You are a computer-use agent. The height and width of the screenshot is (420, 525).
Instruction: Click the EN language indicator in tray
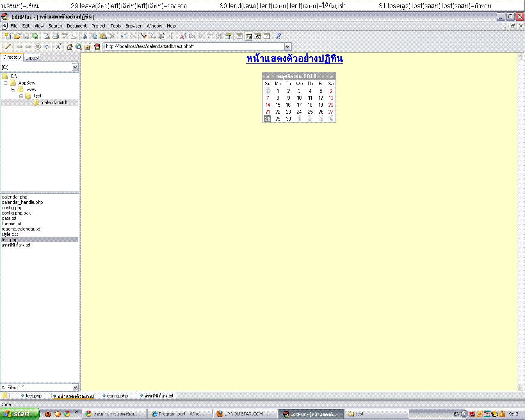pos(457,414)
